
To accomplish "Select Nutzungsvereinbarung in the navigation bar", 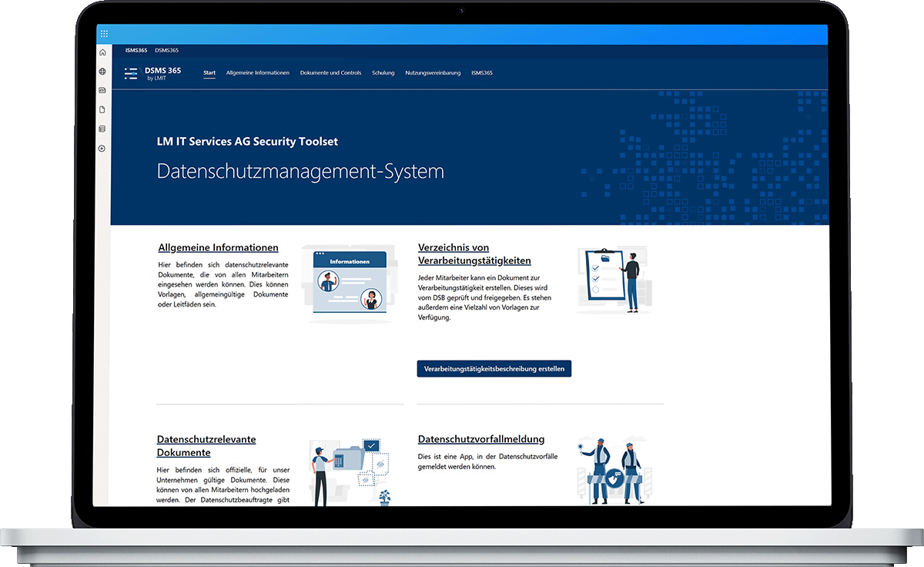I will [433, 73].
